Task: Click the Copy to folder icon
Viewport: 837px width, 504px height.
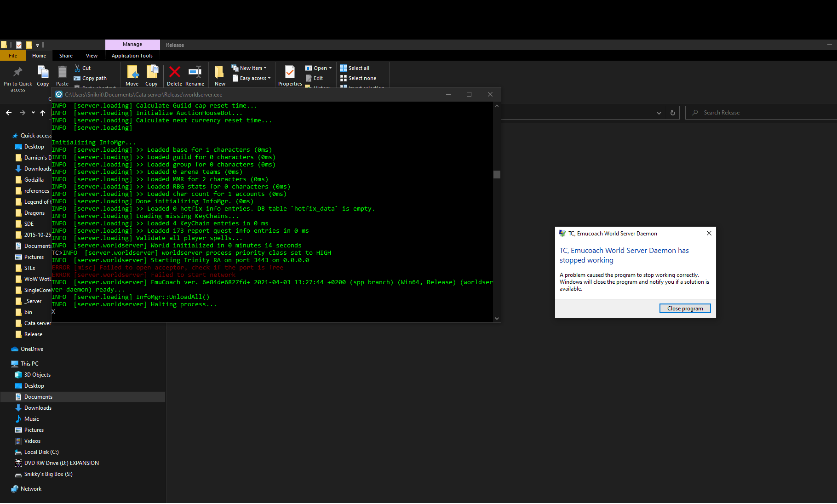Action: point(152,72)
